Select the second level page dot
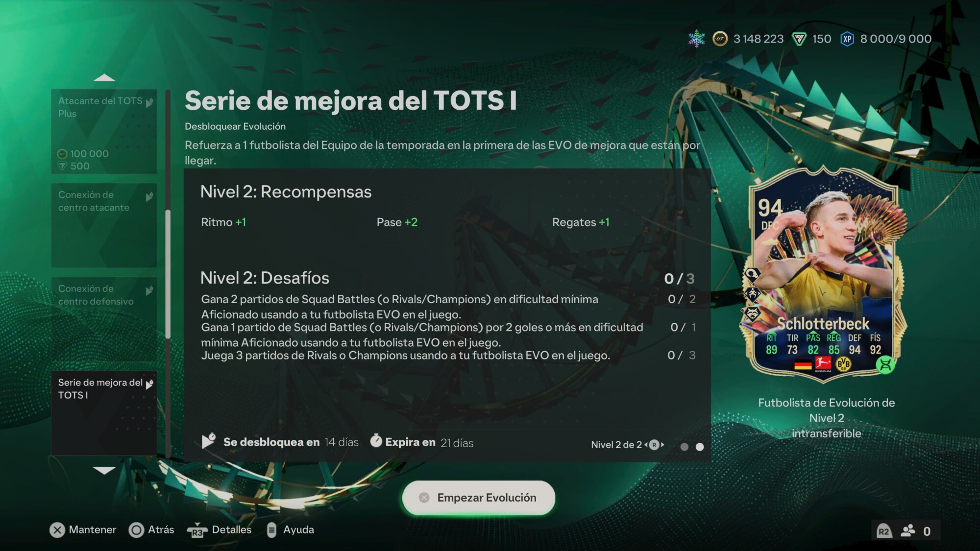This screenshot has width=980, height=551. 700,447
